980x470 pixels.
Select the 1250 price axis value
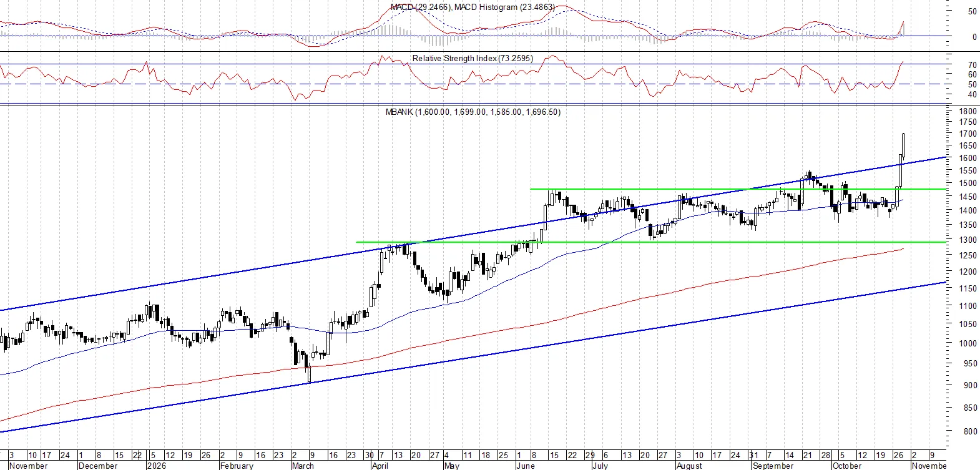pos(968,255)
